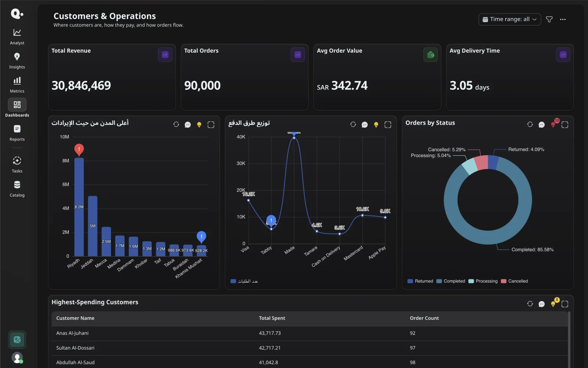
Task: Open comments on the cities revenue chart
Action: click(188, 125)
